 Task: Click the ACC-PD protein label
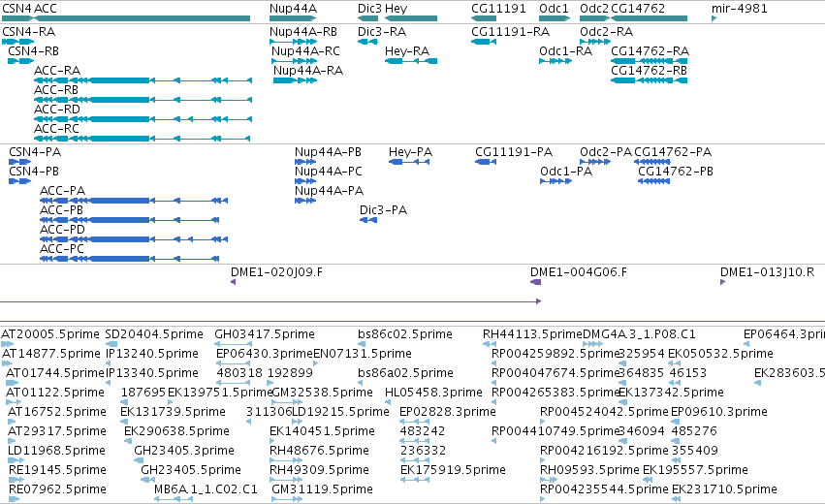pyautogui.click(x=62, y=230)
